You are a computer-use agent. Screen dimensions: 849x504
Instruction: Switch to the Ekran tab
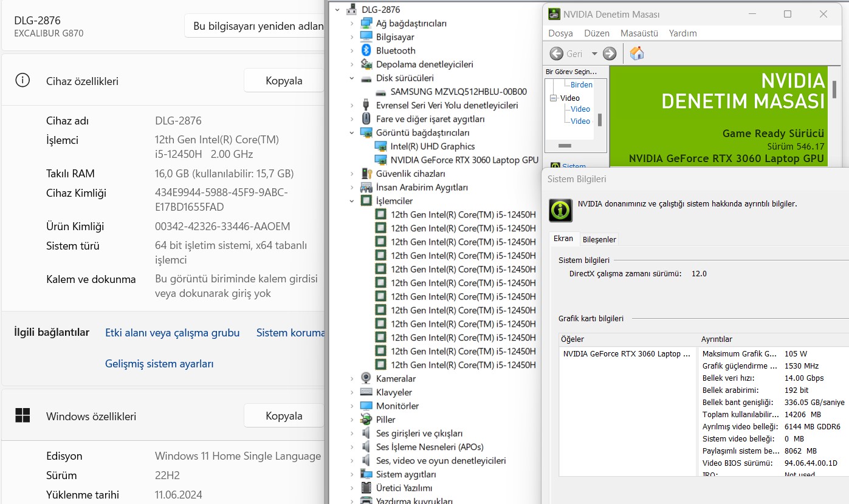563,239
